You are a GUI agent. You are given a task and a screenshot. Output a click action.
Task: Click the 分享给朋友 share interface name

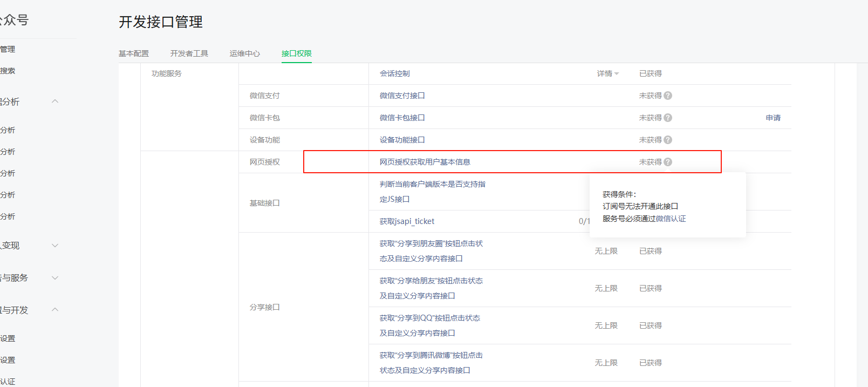pos(432,288)
